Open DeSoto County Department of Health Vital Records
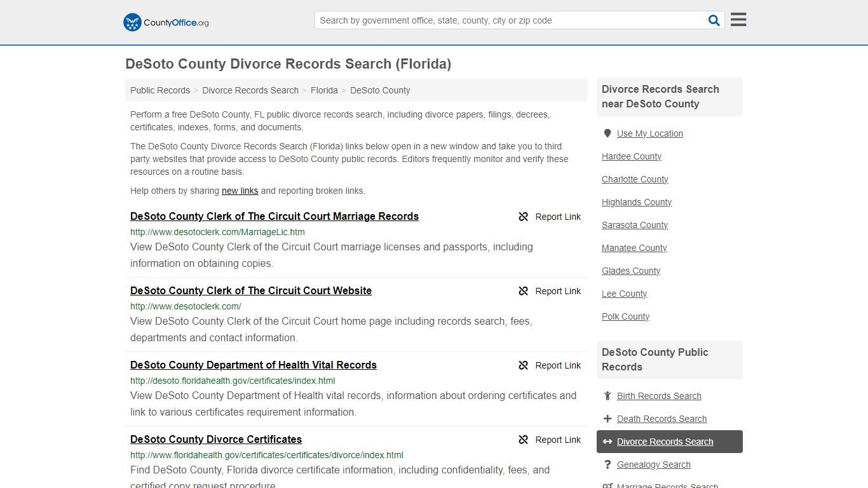This screenshot has width=868, height=488. coord(254,365)
